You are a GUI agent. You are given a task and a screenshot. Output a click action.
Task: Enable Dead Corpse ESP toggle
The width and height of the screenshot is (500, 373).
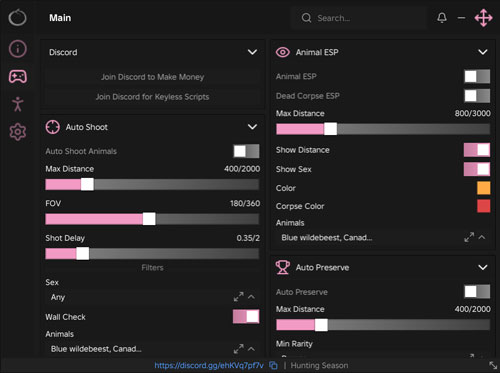tap(477, 96)
